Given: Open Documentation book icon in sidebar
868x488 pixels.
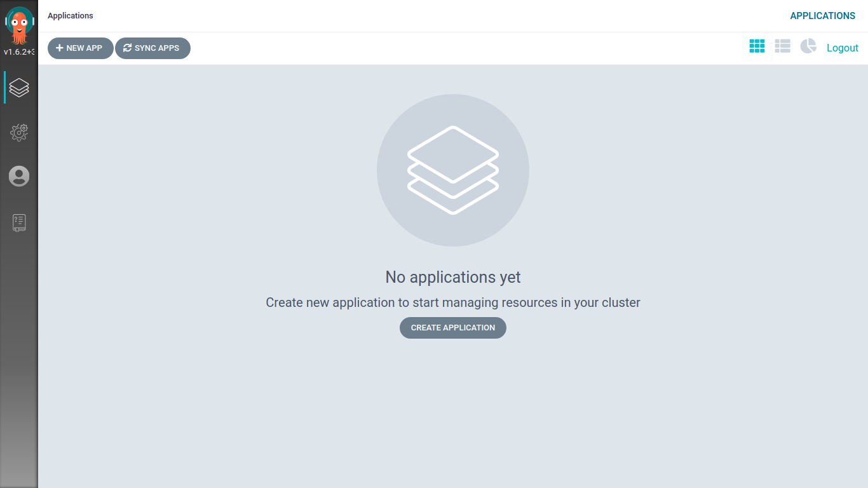Looking at the screenshot, I should point(19,222).
